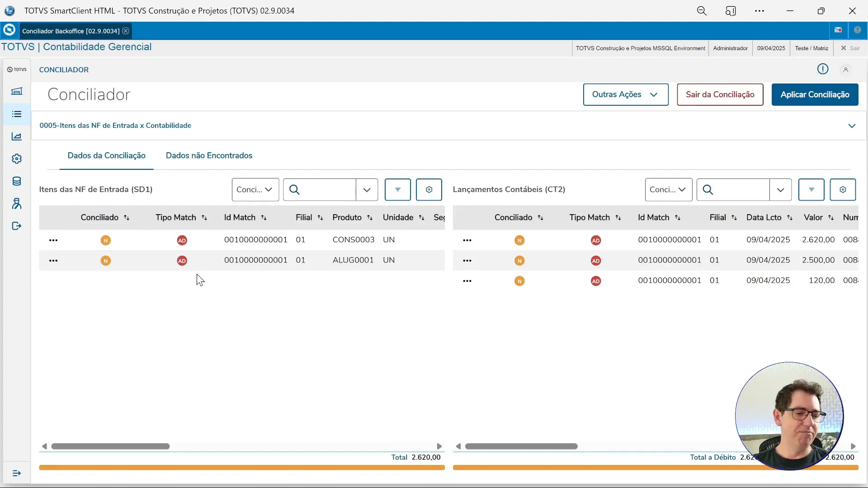Screen dimensions: 868x488
Task: Open the Outras Ações menu
Action: (x=626, y=94)
